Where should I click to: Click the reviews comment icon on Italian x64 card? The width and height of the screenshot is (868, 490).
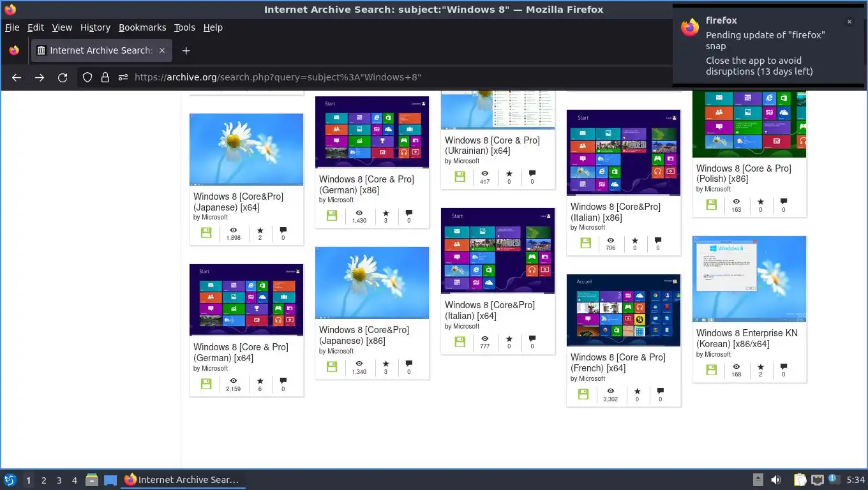(x=532, y=338)
